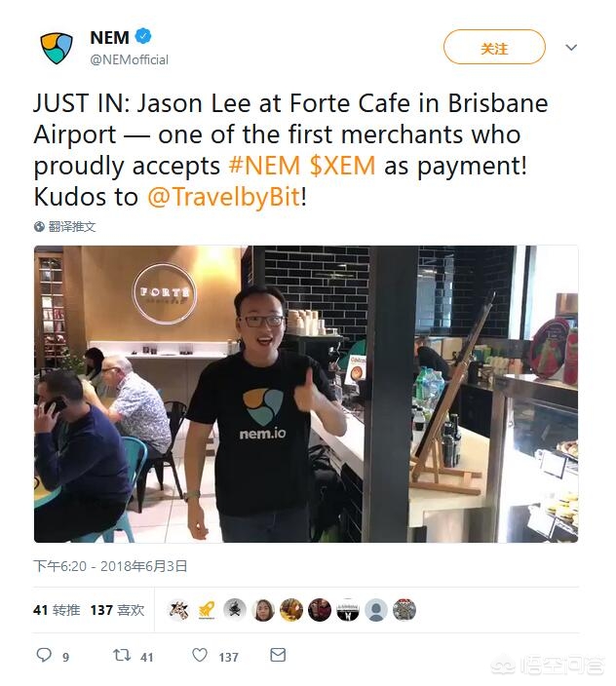Open the default gray silhouette liker avatar
Viewport: 616px width, 686px height.
click(376, 610)
